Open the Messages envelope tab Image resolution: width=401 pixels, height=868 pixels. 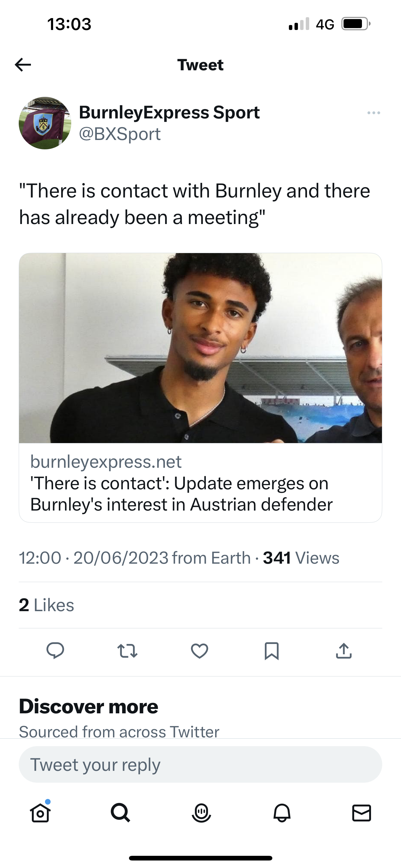(x=362, y=813)
